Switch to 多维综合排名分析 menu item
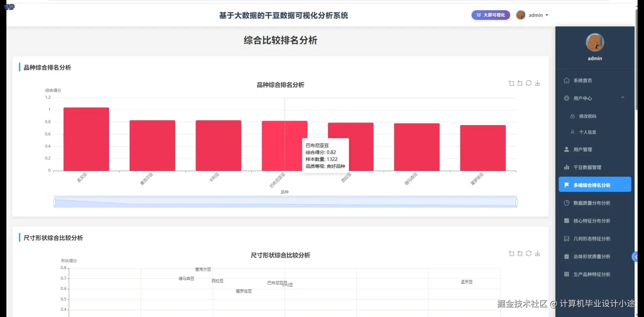 594,185
